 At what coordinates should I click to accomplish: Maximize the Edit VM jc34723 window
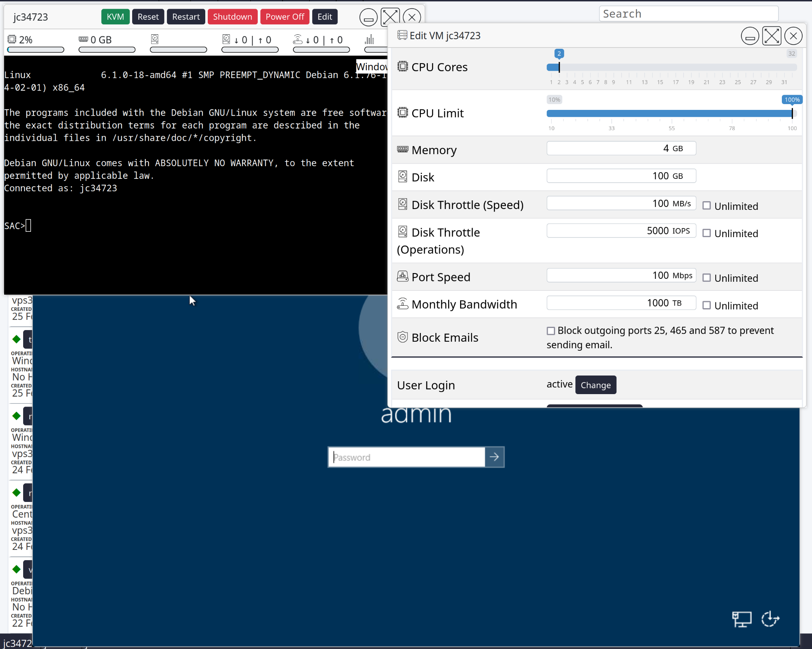(x=772, y=36)
